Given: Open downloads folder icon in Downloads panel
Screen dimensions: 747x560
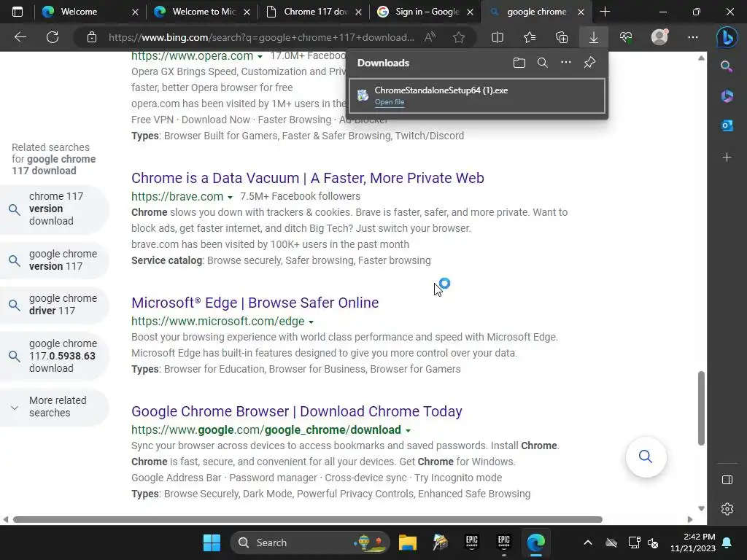Looking at the screenshot, I should tap(519, 63).
